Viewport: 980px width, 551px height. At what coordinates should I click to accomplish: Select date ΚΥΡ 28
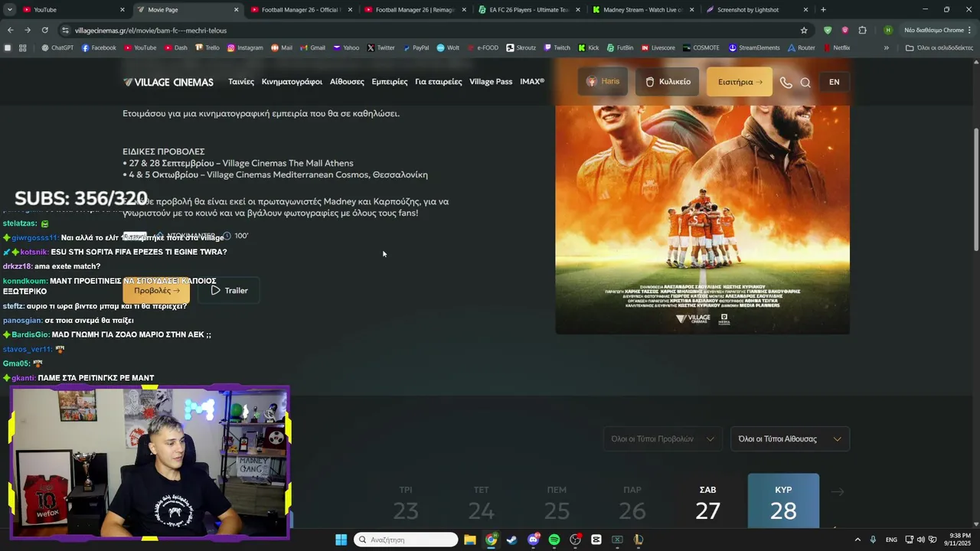point(783,502)
